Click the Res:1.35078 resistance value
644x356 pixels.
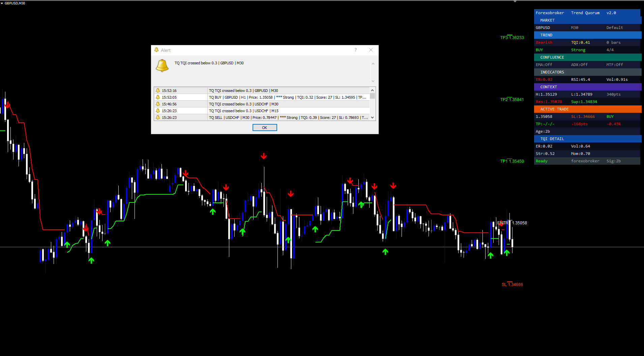pyautogui.click(x=549, y=102)
